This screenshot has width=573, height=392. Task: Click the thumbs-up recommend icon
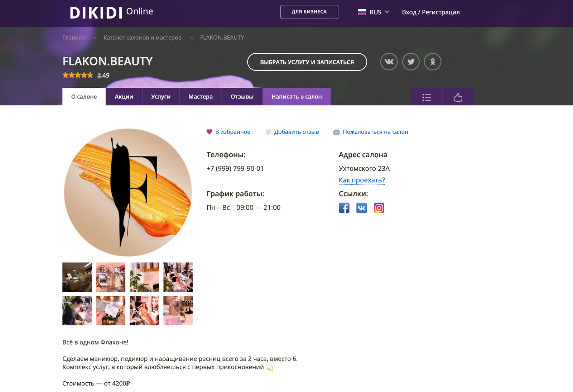coord(458,97)
